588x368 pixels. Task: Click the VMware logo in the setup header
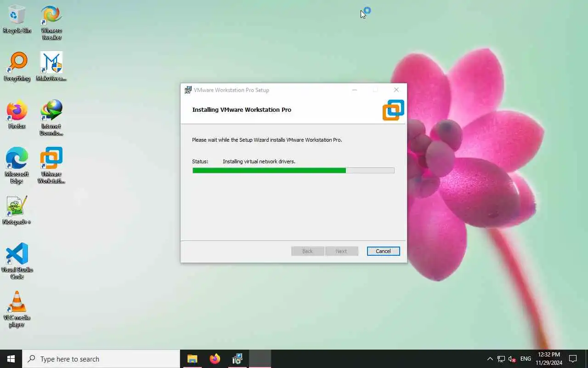(393, 110)
